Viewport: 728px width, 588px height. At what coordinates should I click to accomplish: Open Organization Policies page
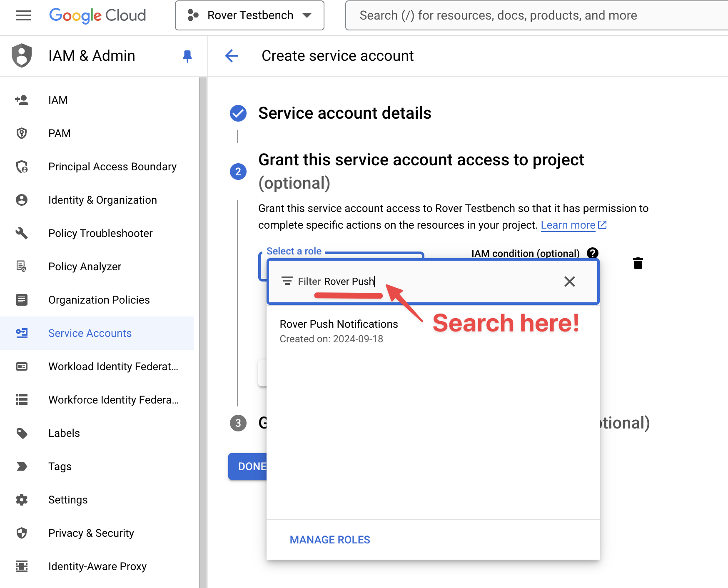[x=97, y=300]
